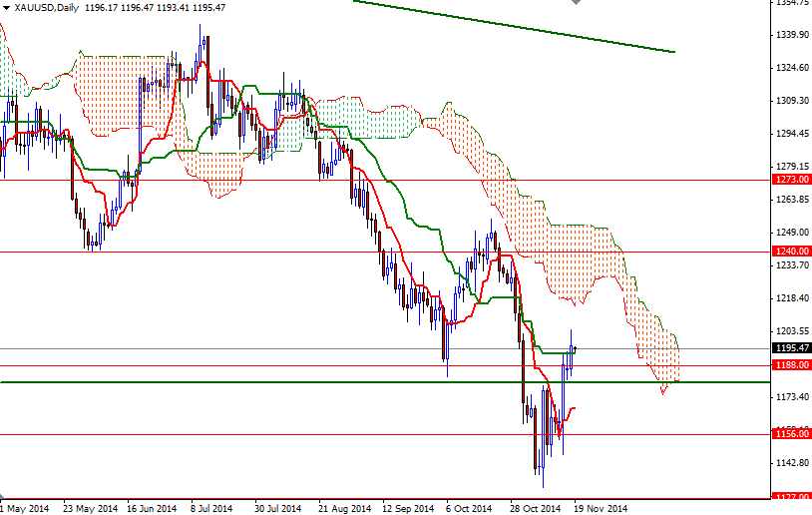Viewport: 812px width, 515px height.
Task: Click the black current price tag 1195.47
Action: [792, 348]
